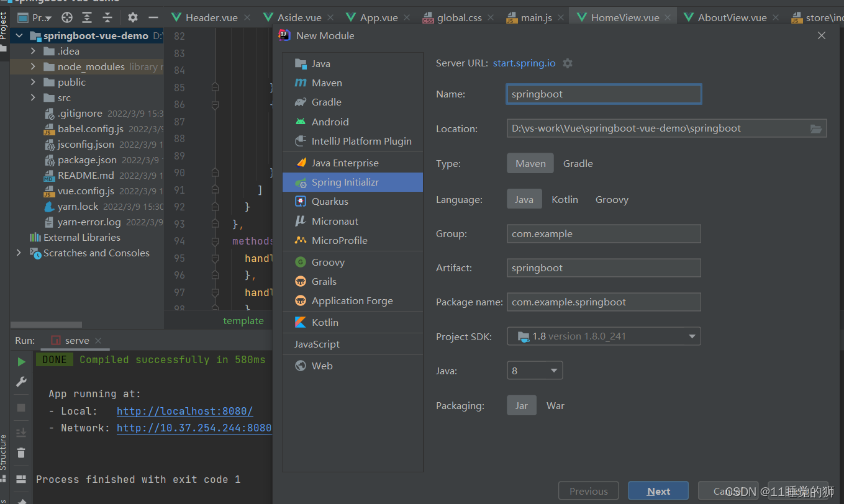Rerun serve with green play icon

pos(21,362)
